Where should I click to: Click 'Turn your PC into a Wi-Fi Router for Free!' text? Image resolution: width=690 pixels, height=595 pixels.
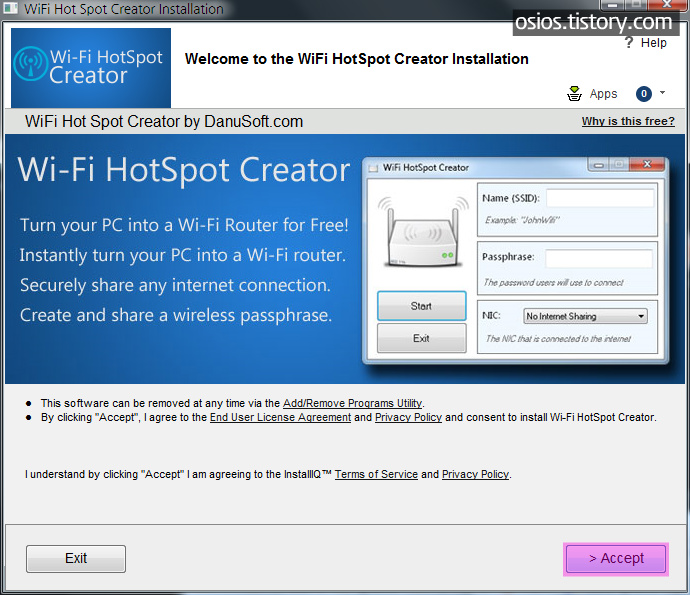184,225
